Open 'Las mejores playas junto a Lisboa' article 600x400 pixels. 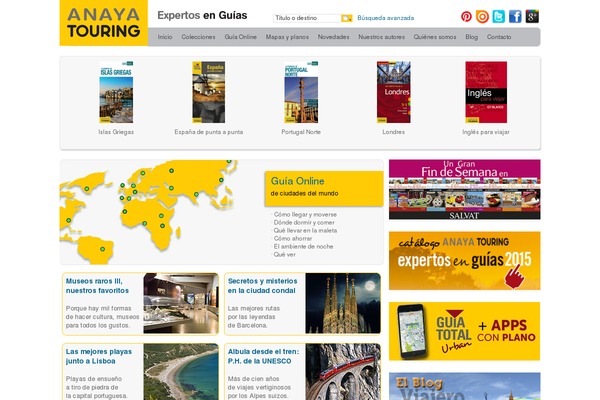pos(99,356)
